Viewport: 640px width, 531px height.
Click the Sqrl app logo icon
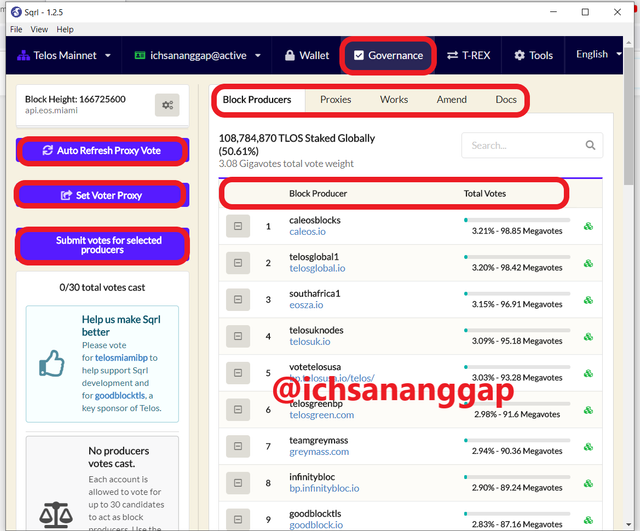click(x=16, y=12)
